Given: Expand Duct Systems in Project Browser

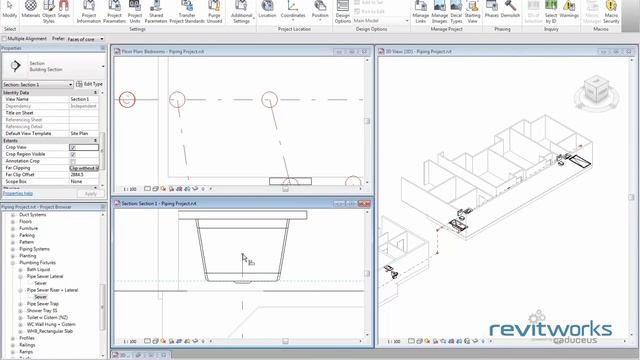Looking at the screenshot, I should [x=13, y=215].
